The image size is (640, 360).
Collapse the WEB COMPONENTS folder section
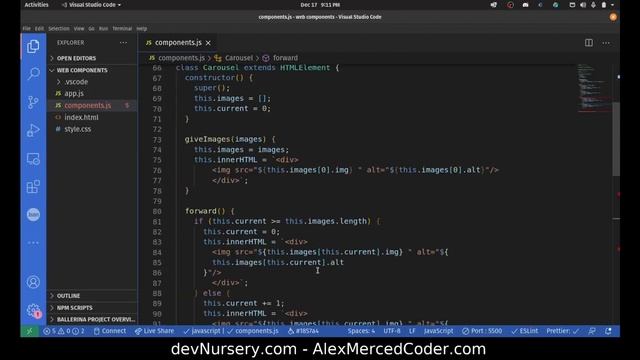pyautogui.click(x=82, y=70)
